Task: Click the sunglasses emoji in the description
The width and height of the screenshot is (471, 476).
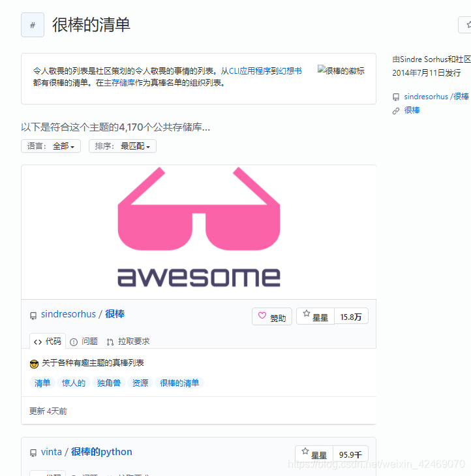Action: click(34, 364)
